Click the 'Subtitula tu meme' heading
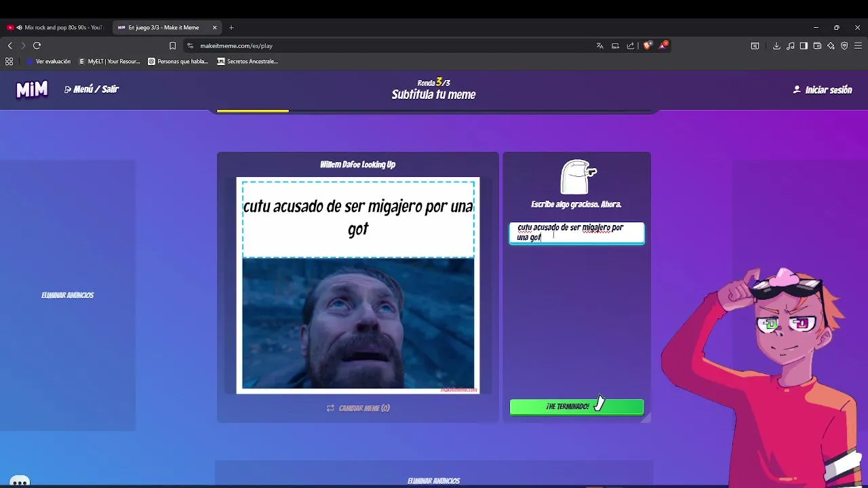Image resolution: width=868 pixels, height=488 pixels. [x=433, y=95]
